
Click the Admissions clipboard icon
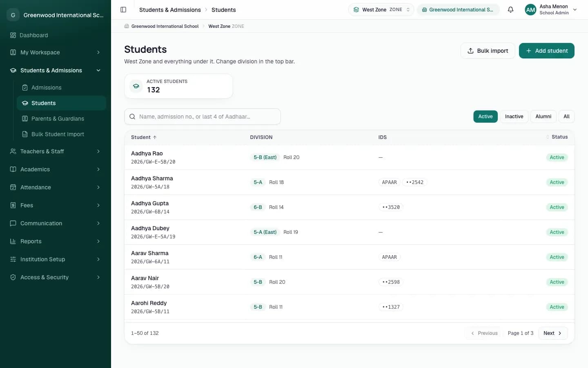pos(25,88)
